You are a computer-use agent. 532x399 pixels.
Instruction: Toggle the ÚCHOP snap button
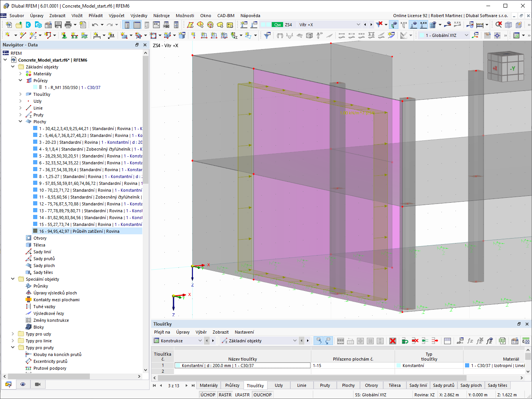[208, 395]
